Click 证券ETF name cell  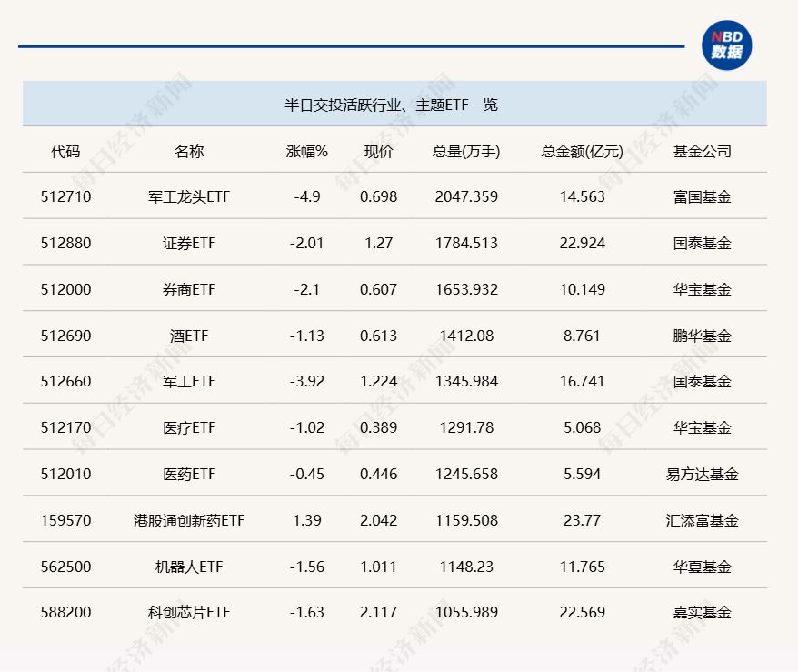(x=189, y=243)
